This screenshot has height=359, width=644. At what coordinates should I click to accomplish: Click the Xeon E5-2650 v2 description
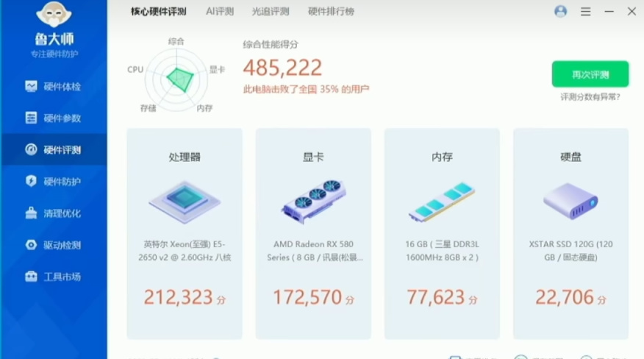(185, 250)
